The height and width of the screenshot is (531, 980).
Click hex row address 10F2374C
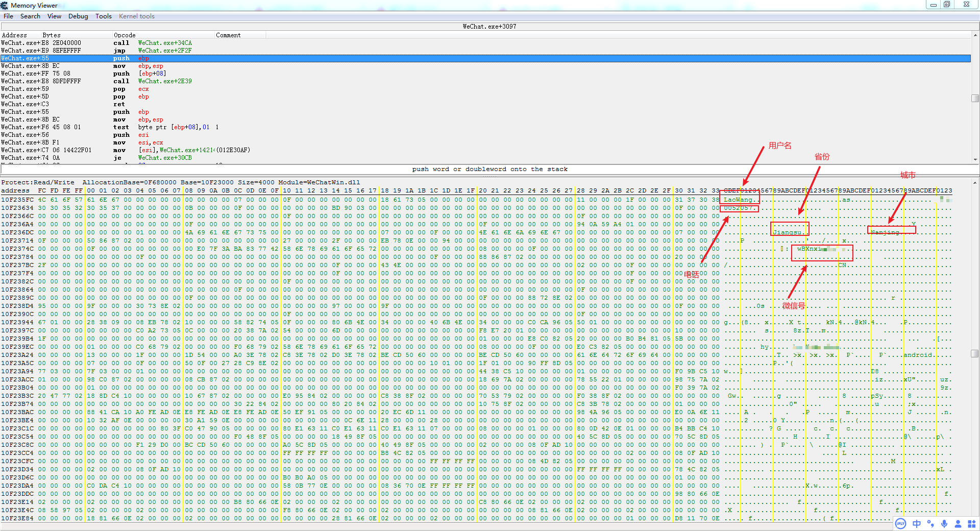point(17,249)
